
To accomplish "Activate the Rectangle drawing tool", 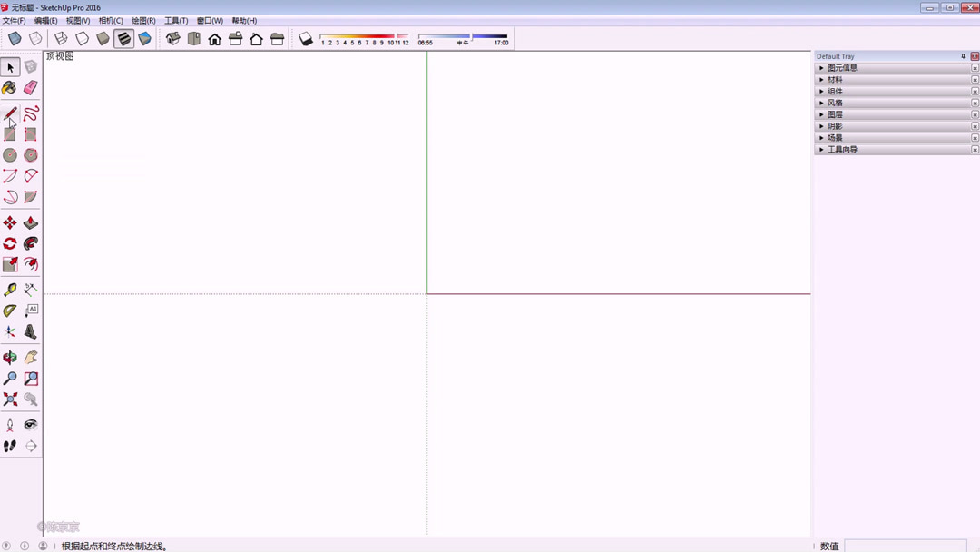I will [11, 133].
